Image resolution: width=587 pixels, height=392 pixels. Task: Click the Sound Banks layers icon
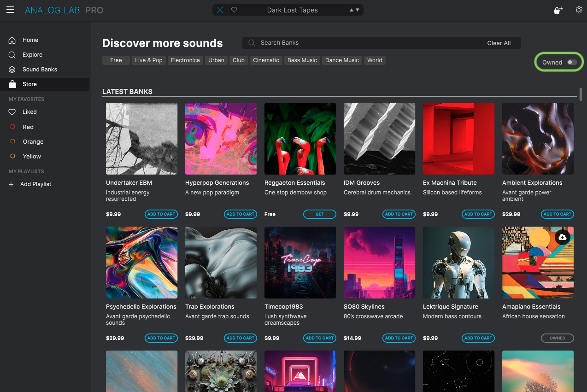[12, 70]
